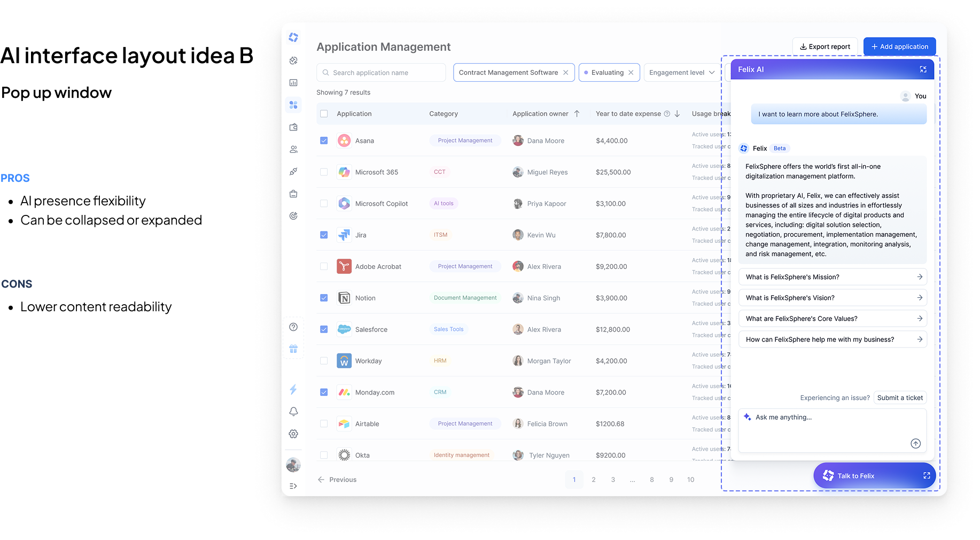Image resolution: width=980 pixels, height=540 pixels.
Task: Click the Notion app icon
Action: point(344,298)
